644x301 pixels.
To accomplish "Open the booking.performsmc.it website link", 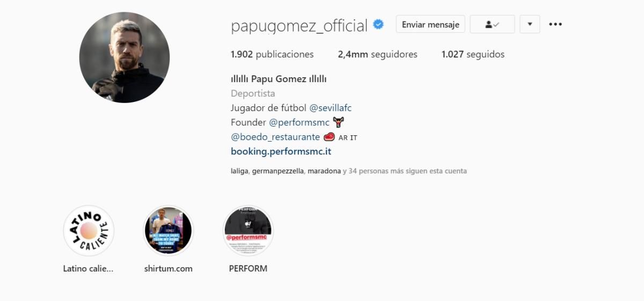I will point(281,151).
